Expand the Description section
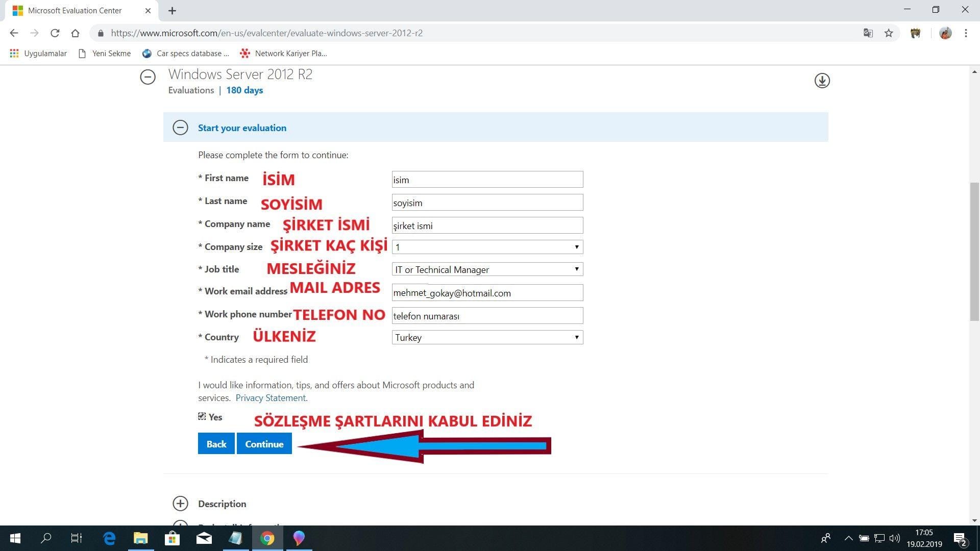The width and height of the screenshot is (980, 551). tap(180, 504)
